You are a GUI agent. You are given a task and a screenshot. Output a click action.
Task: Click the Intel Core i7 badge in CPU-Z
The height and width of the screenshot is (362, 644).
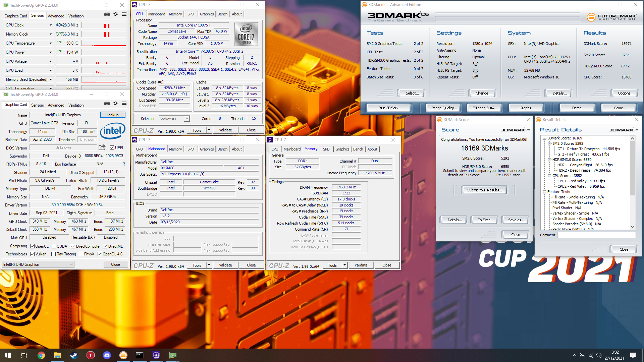coord(246,34)
